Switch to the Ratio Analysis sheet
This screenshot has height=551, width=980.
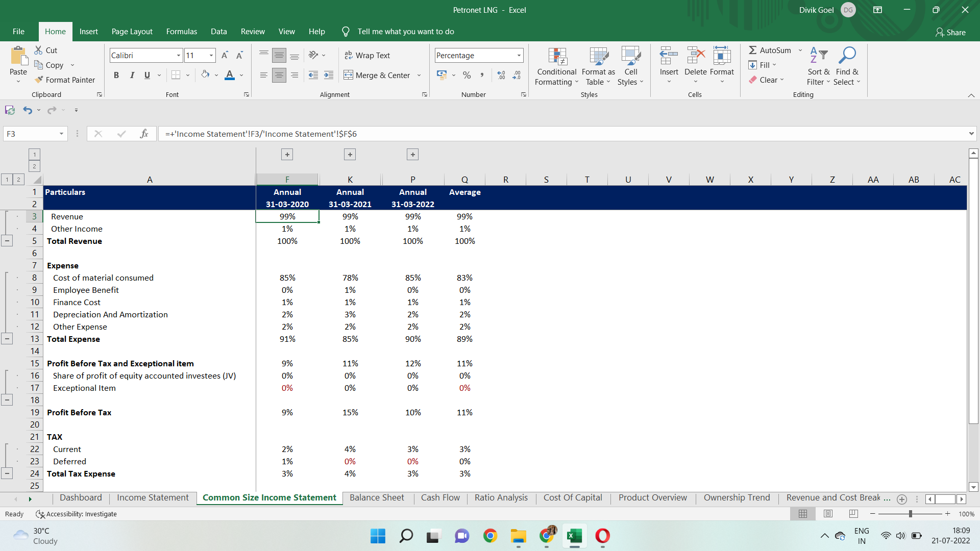coord(501,498)
